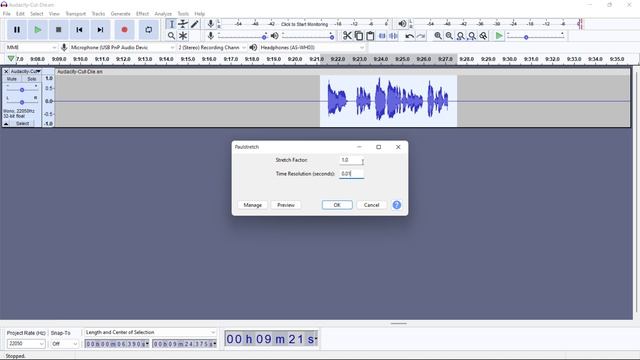Image resolution: width=640 pixels, height=360 pixels.
Task: Select the Multi-Tool asterisk icon
Action: coord(183,36)
